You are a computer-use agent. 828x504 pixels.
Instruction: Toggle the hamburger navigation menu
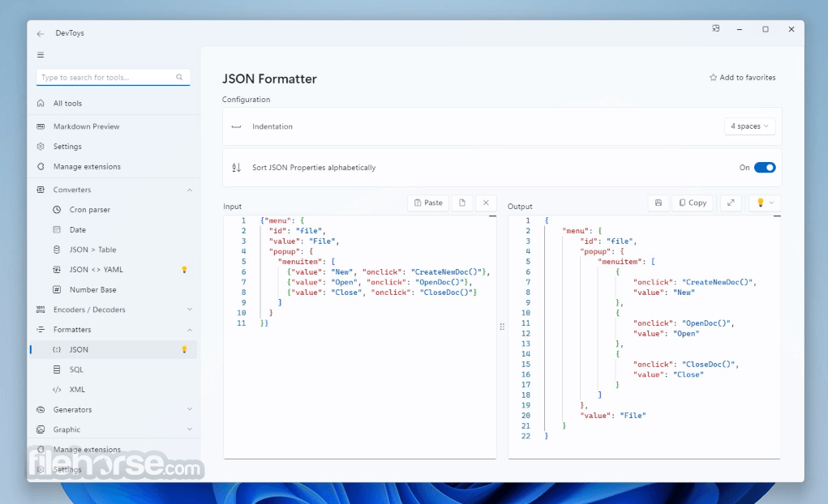coord(41,55)
